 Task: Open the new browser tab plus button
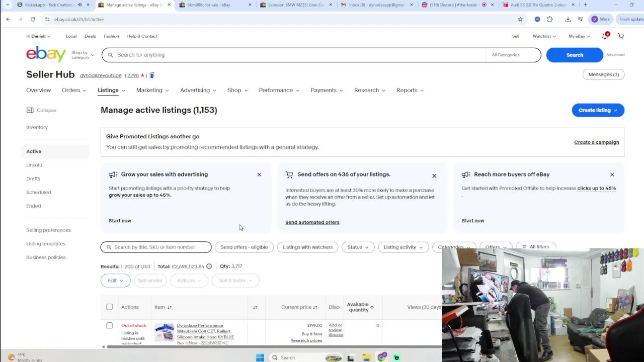tap(585, 5)
